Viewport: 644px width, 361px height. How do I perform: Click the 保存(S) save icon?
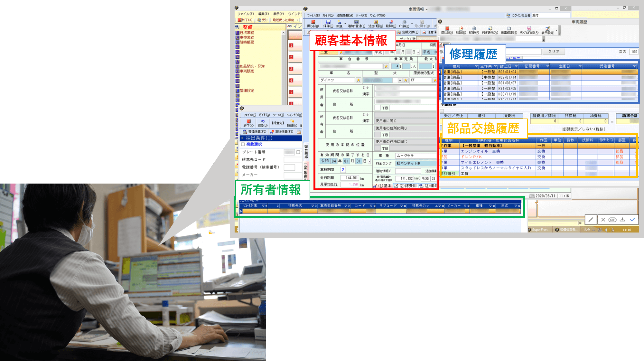(x=328, y=24)
